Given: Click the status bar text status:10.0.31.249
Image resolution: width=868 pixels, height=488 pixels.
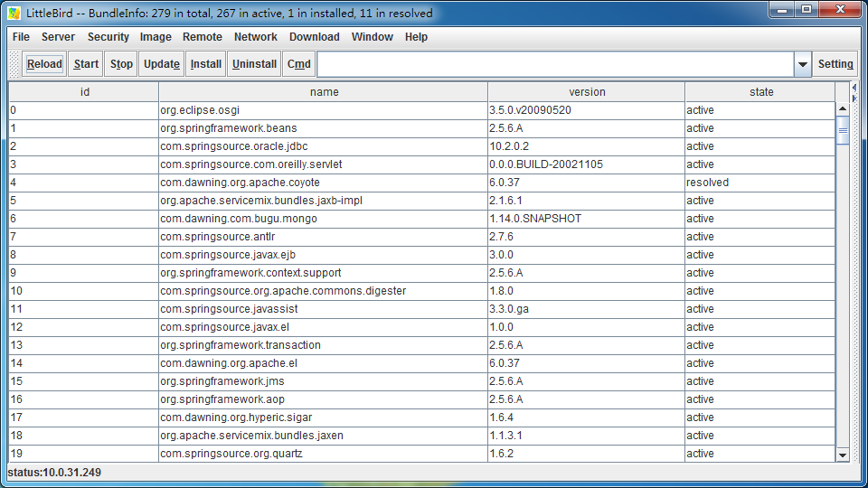Looking at the screenshot, I should (x=54, y=473).
